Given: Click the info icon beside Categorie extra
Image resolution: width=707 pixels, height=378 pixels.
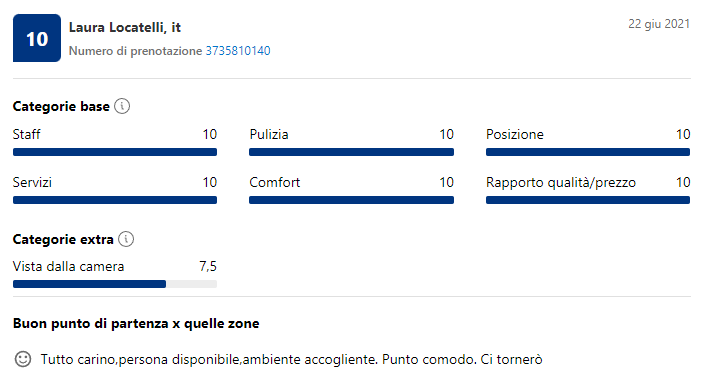Looking at the screenshot, I should [x=126, y=239].
